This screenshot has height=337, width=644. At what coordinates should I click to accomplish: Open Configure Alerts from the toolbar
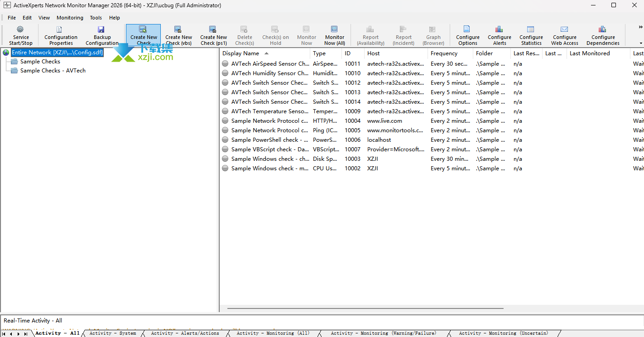(x=499, y=35)
